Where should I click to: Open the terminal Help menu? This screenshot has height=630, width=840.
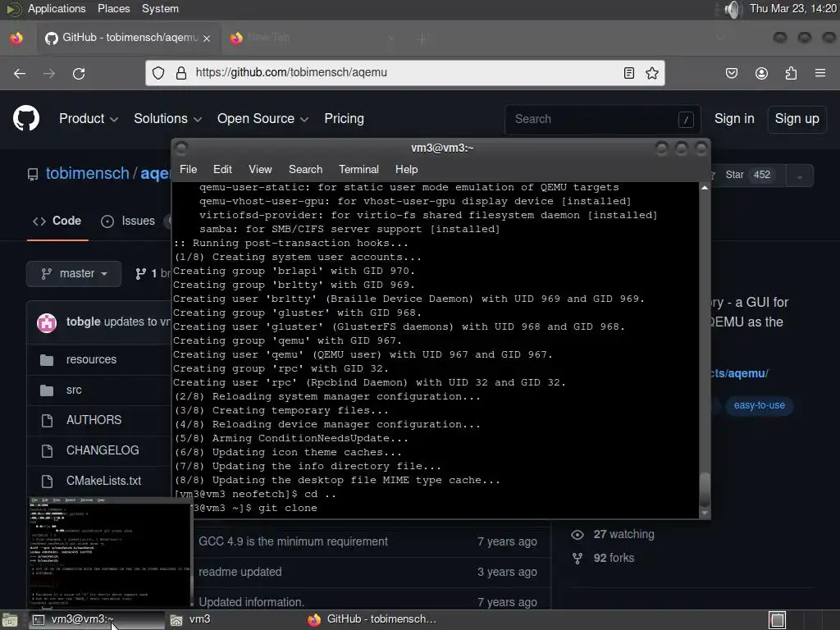407,169
